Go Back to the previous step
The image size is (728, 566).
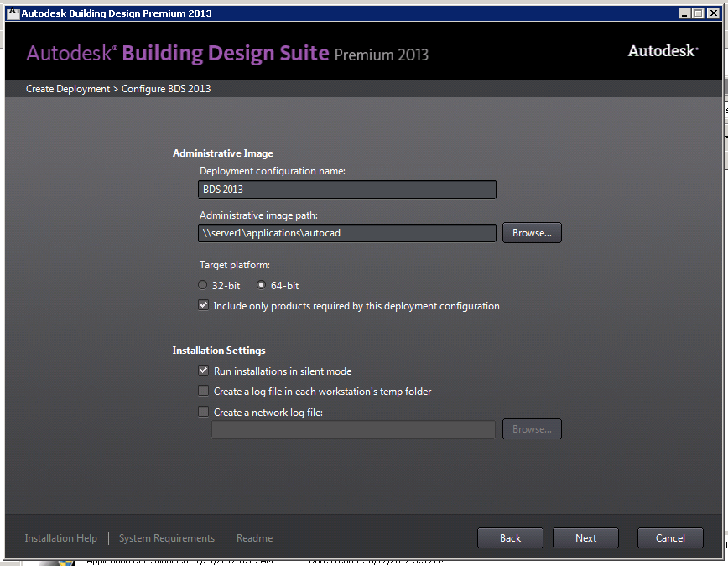click(x=510, y=538)
